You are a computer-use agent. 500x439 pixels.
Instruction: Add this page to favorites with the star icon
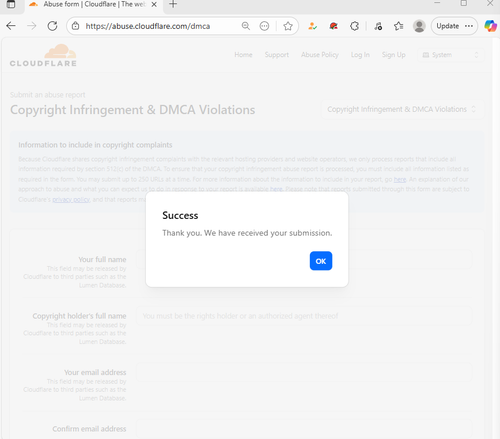[288, 26]
